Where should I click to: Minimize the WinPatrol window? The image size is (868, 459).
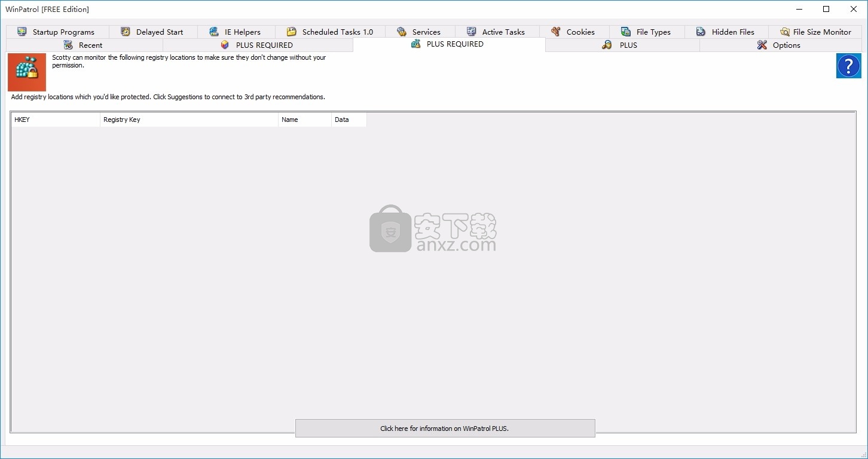[799, 9]
